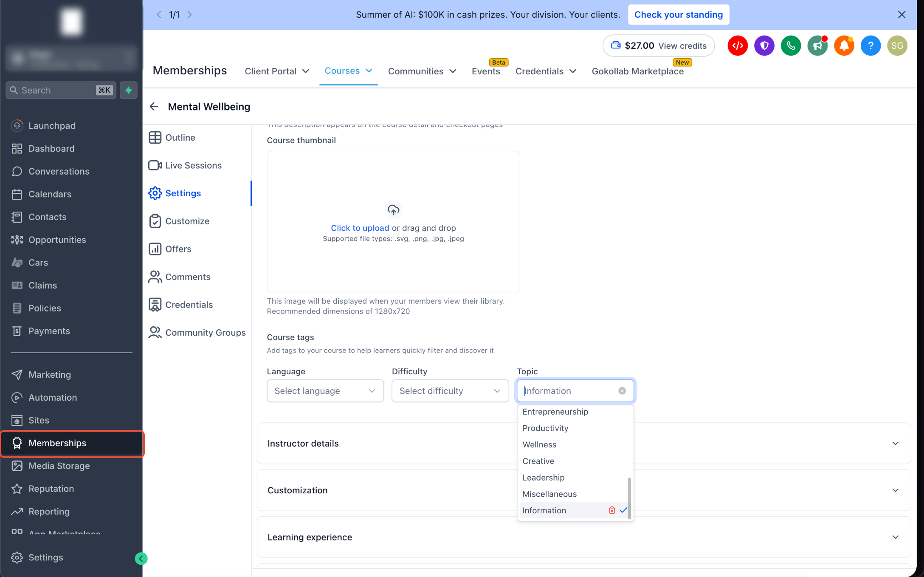
Task: Go to next banner with right chevron
Action: (190, 14)
